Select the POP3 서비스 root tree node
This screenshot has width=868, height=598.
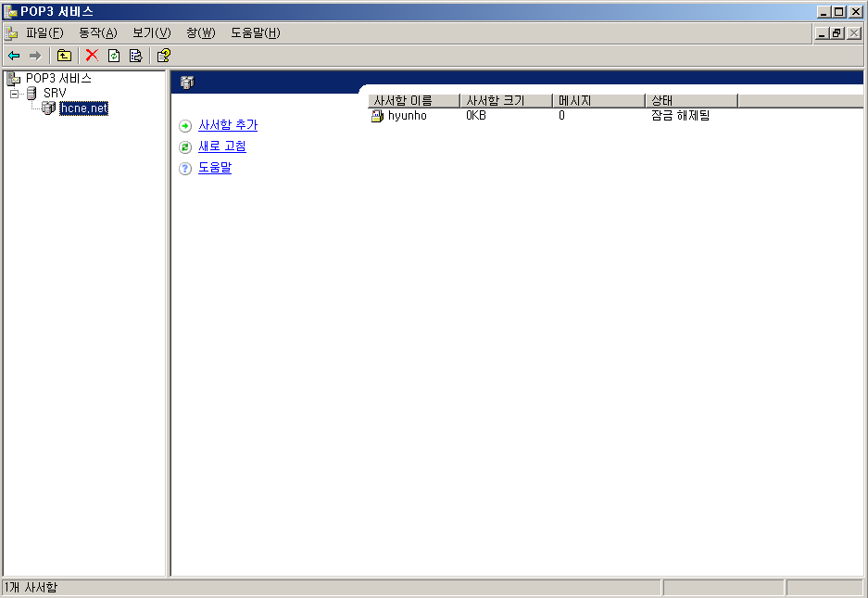coord(58,79)
